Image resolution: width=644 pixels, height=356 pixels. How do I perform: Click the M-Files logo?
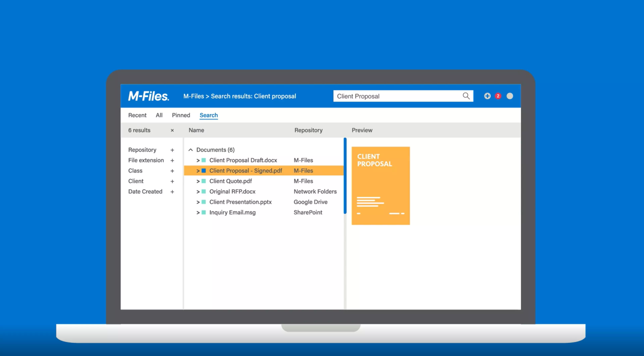coord(148,96)
